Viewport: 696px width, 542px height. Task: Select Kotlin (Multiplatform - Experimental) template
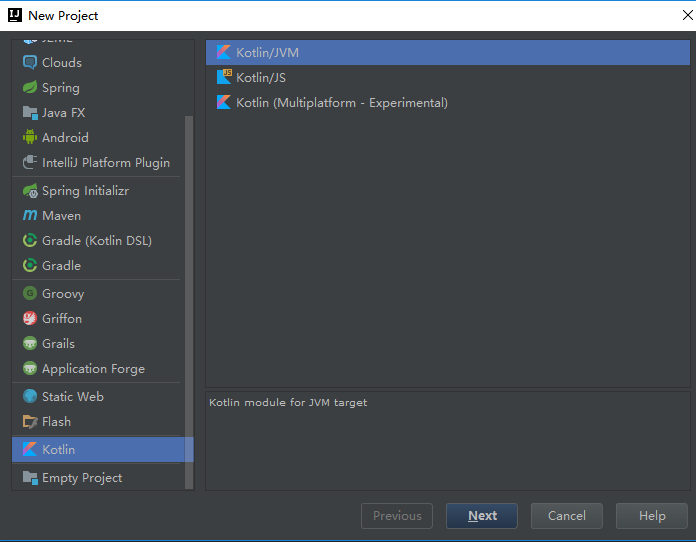point(448,103)
